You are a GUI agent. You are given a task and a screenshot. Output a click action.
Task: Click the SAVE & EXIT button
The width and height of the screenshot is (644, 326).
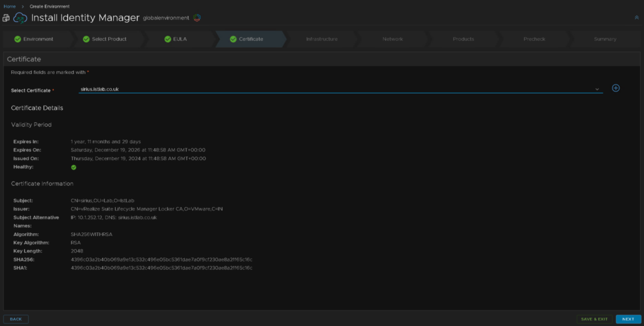pos(594,319)
